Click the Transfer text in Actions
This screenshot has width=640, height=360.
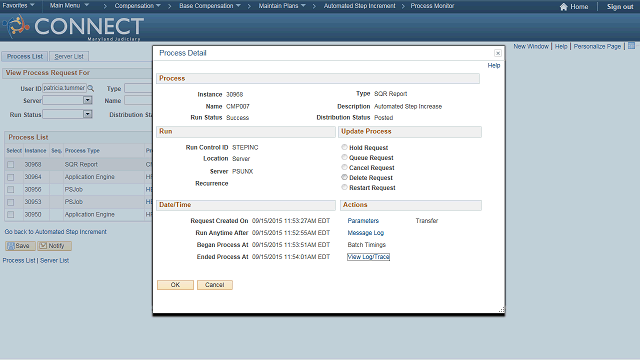[x=427, y=220]
